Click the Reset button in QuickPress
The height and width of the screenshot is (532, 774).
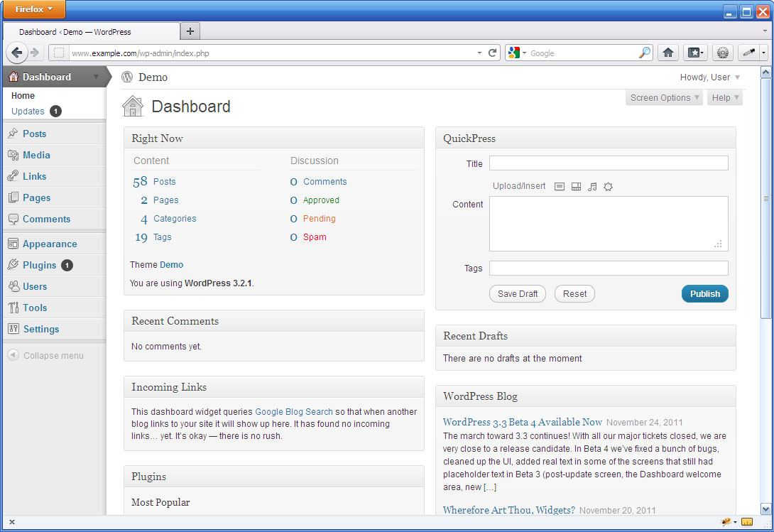(574, 293)
